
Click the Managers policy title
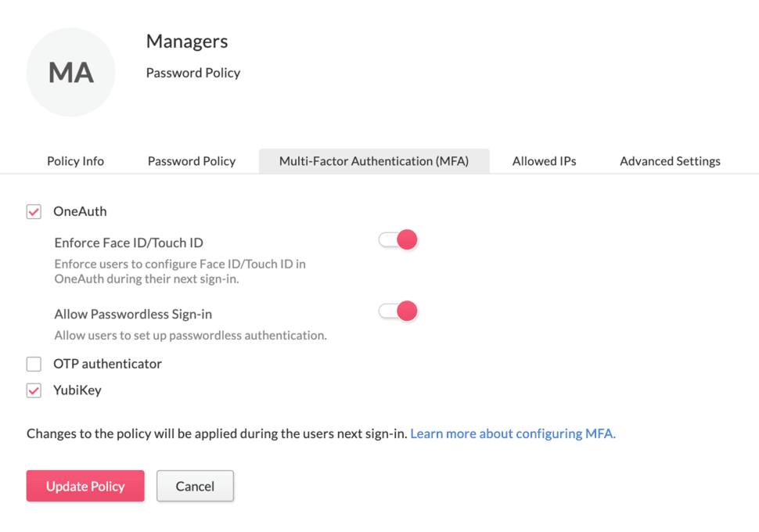[186, 41]
